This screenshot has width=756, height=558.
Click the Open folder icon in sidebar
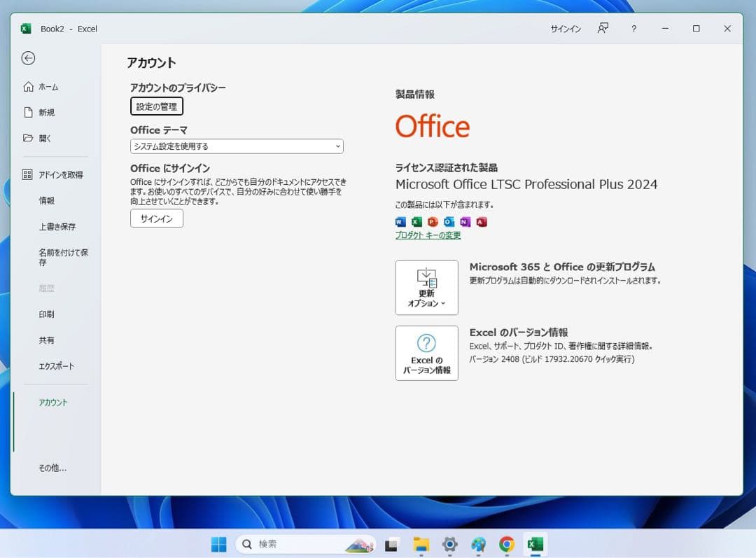(x=29, y=138)
